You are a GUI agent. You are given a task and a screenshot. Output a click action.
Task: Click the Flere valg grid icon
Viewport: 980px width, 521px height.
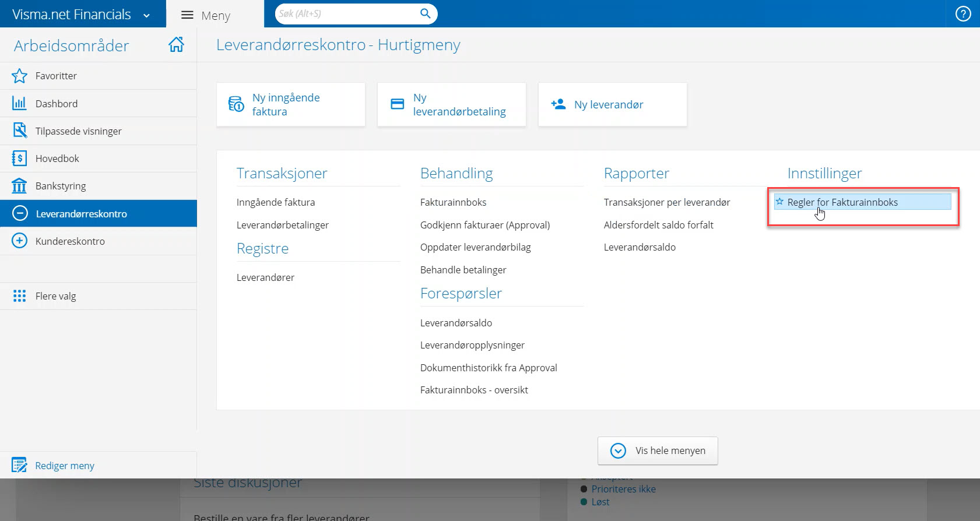click(x=19, y=295)
